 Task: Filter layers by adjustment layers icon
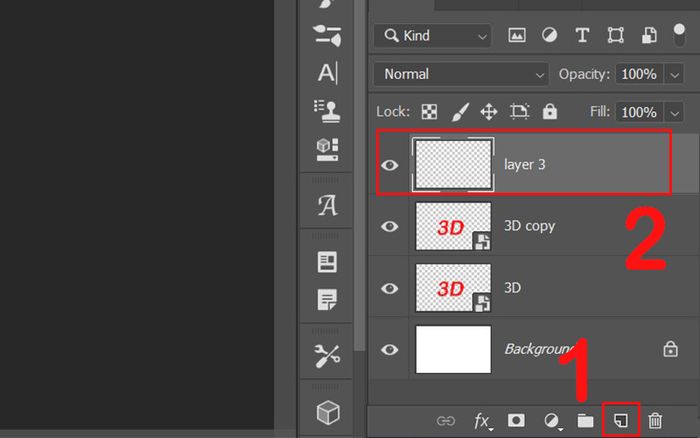[550, 35]
